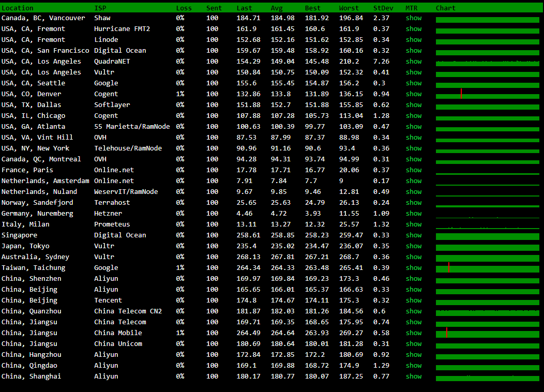Click the show link for Canada Vancouver Shaw

click(413, 18)
